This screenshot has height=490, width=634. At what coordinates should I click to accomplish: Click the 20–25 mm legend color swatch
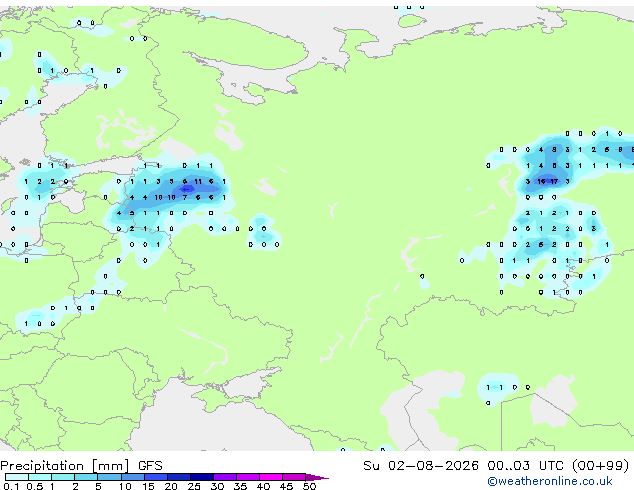click(x=179, y=477)
